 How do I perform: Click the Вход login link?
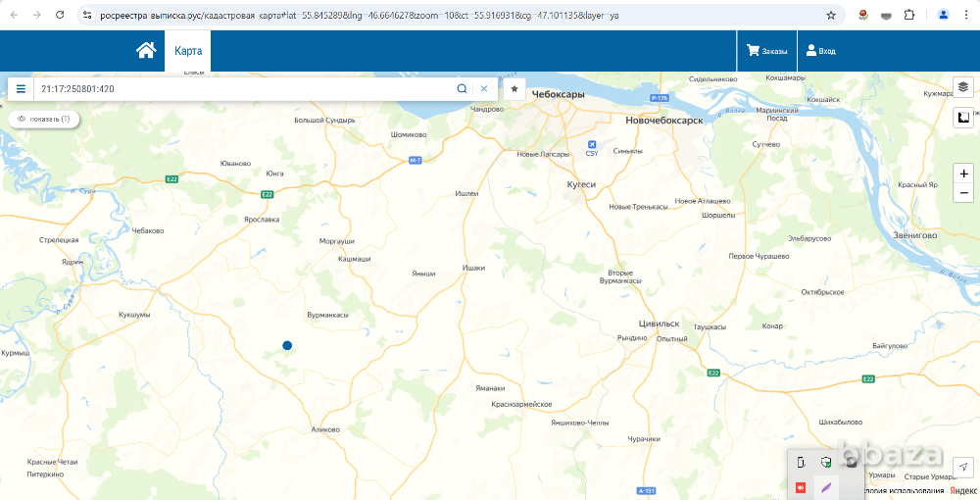pos(820,51)
